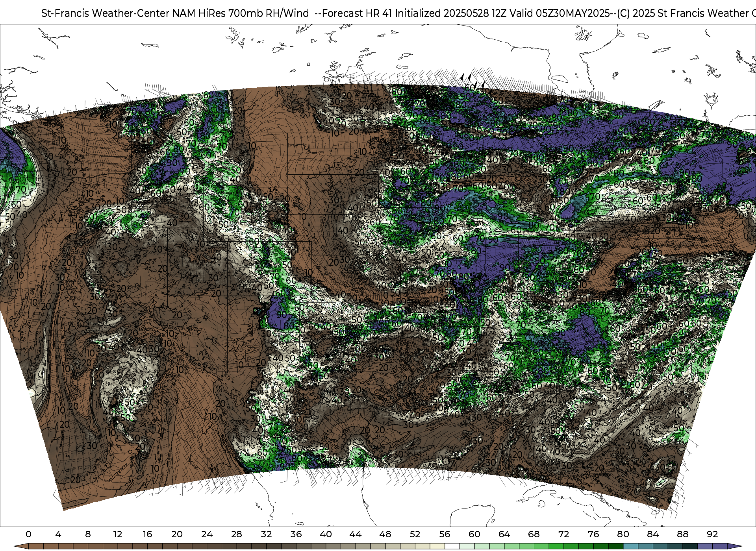
Task: Select "Initialized 20250528 12Z" in the header
Action: pyautogui.click(x=451, y=13)
